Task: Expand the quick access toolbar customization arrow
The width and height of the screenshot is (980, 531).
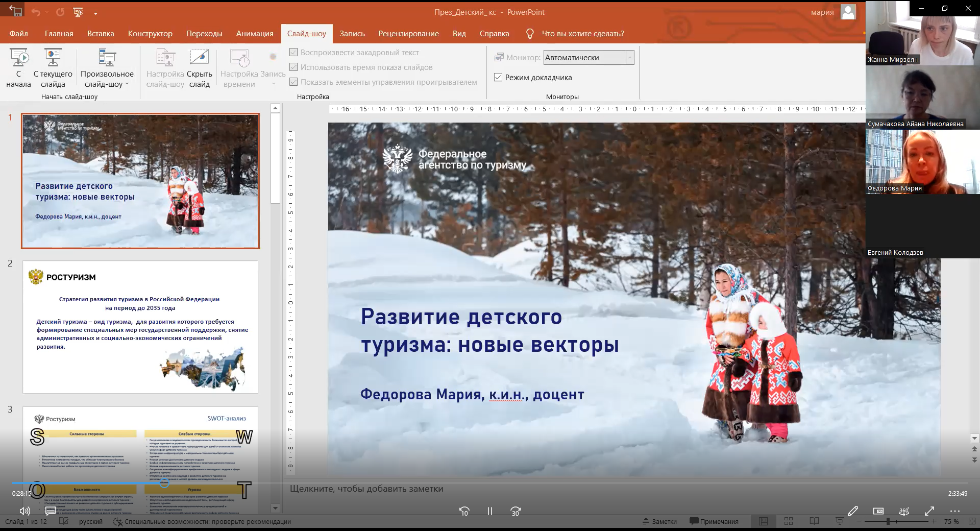Action: (x=95, y=12)
